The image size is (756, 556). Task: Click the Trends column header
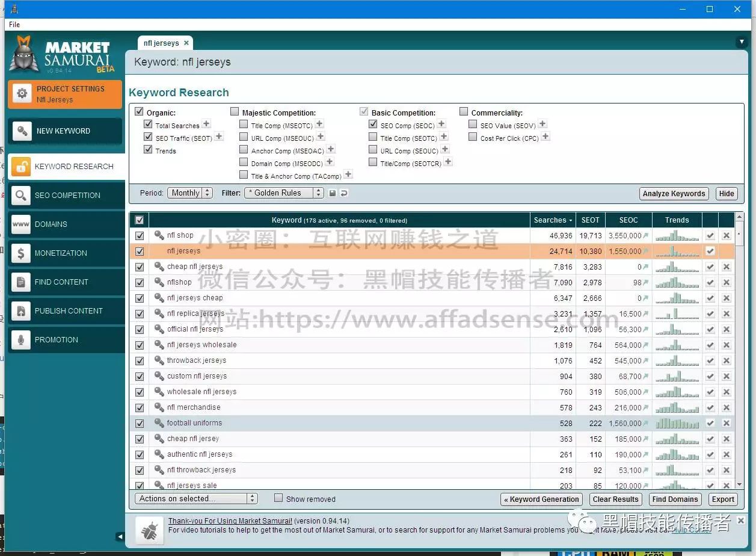point(677,220)
